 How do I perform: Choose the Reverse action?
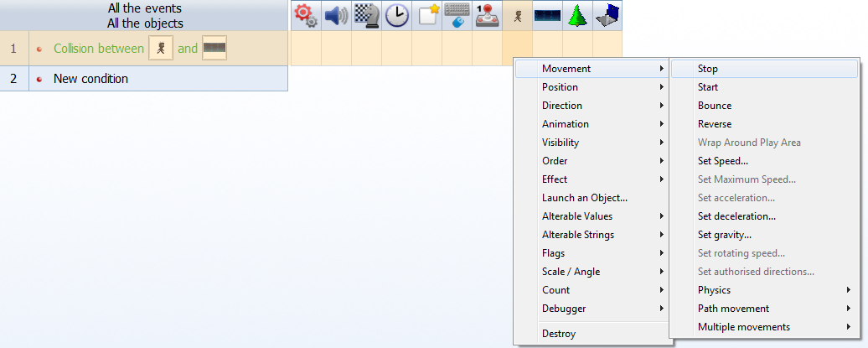(x=764, y=124)
